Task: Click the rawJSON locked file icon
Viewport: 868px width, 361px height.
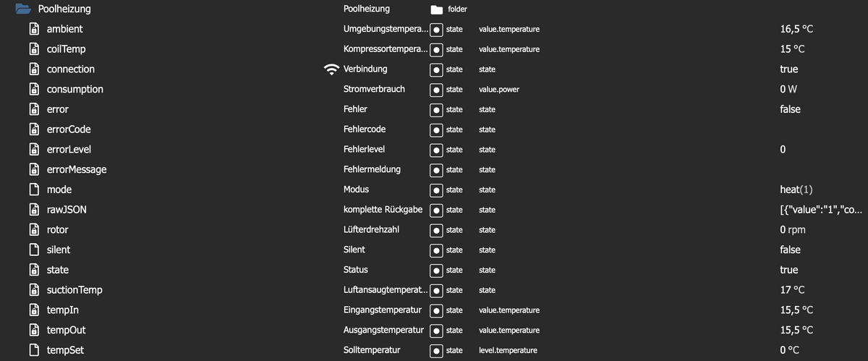Action: point(33,210)
